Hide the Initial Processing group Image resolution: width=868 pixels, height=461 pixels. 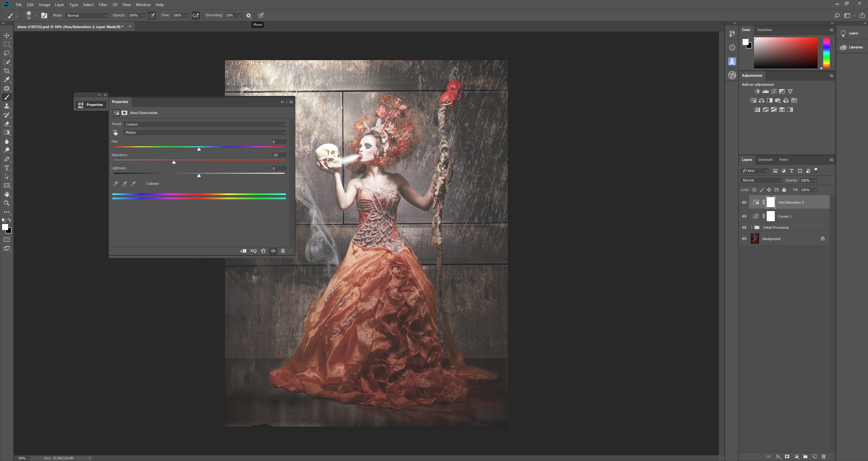744,228
